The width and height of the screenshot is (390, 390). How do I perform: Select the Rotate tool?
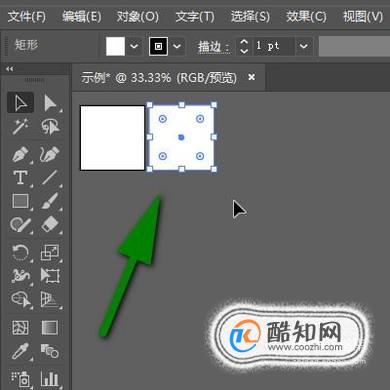pyautogui.click(x=20, y=252)
